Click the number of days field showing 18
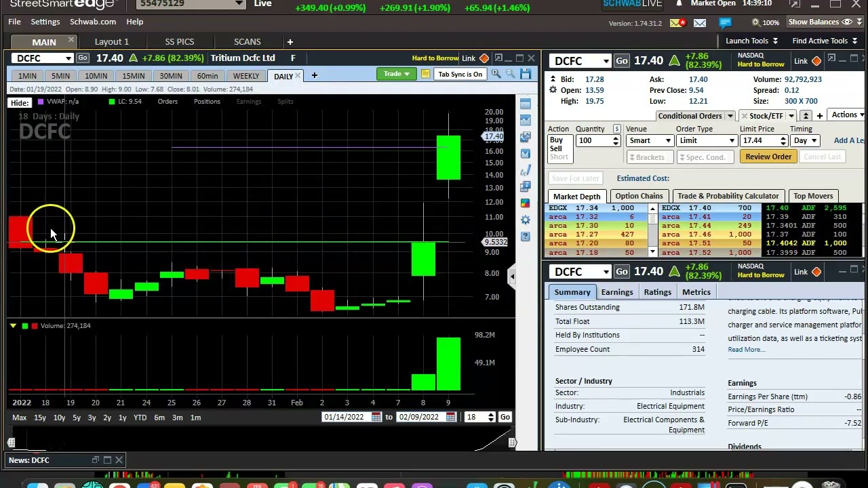 [476, 418]
